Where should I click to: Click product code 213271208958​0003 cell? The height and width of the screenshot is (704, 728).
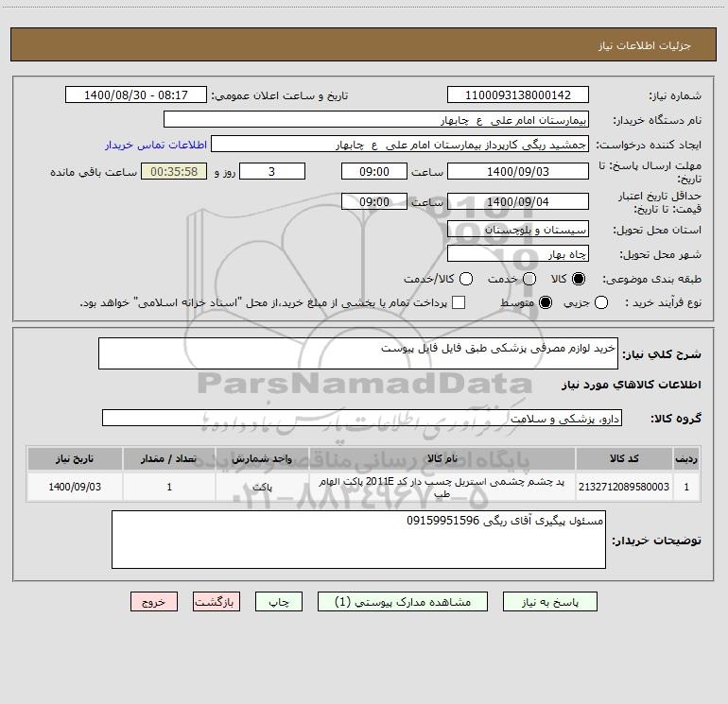pos(624,487)
